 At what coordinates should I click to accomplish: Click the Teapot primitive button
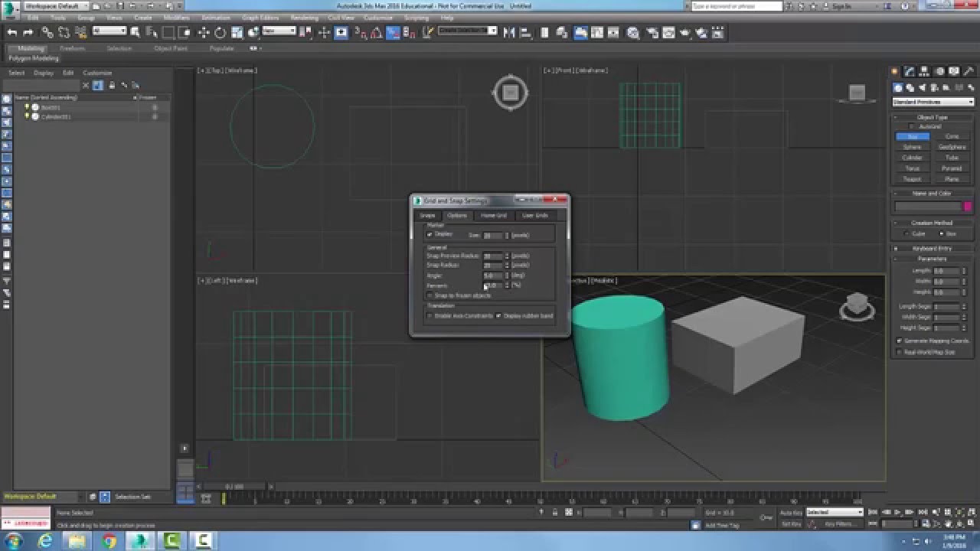[x=912, y=179]
